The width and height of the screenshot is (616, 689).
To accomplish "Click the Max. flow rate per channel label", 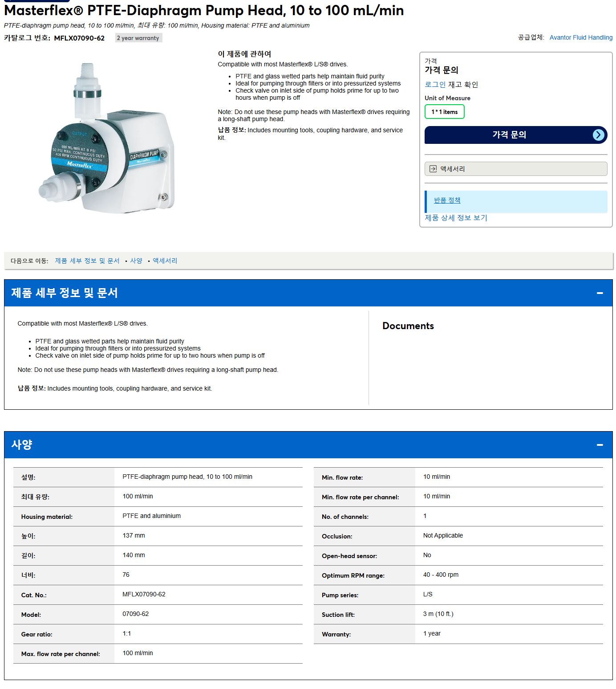I will 61,654.
